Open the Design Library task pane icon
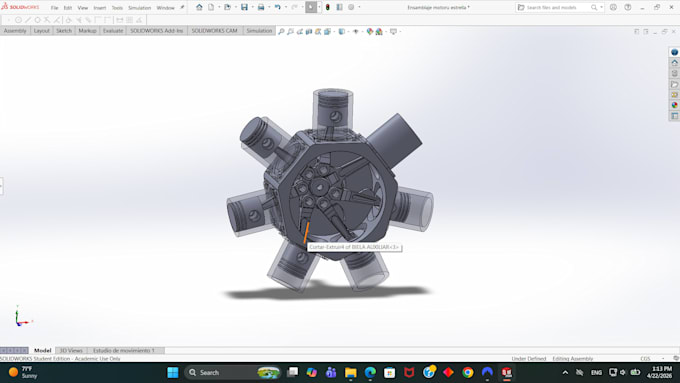Image resolution: width=680 pixels, height=383 pixels. 674,73
